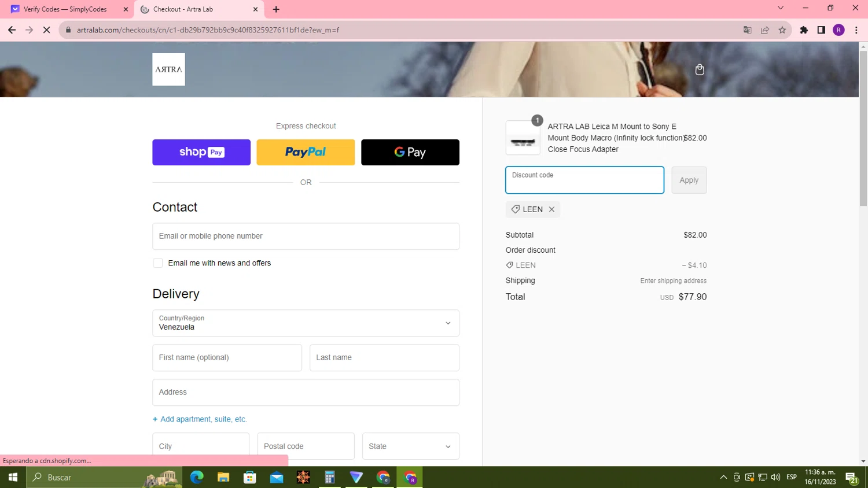
Task: Click the browser address bar URL
Action: tap(208, 30)
